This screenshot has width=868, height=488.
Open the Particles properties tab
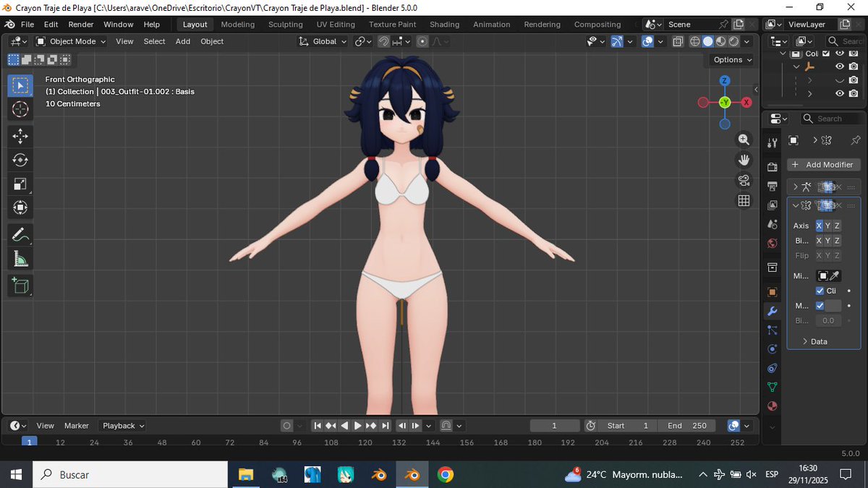(x=772, y=330)
